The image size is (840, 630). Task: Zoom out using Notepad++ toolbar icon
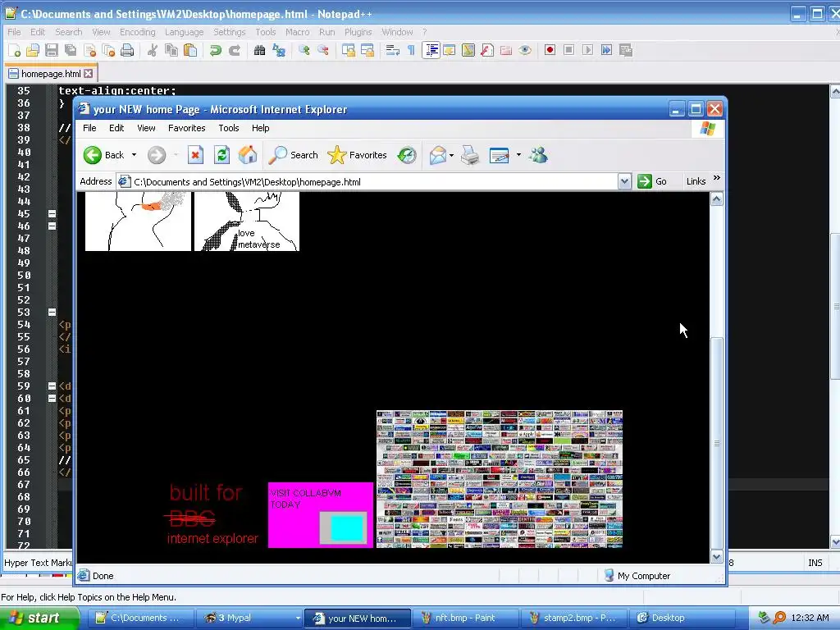point(323,50)
